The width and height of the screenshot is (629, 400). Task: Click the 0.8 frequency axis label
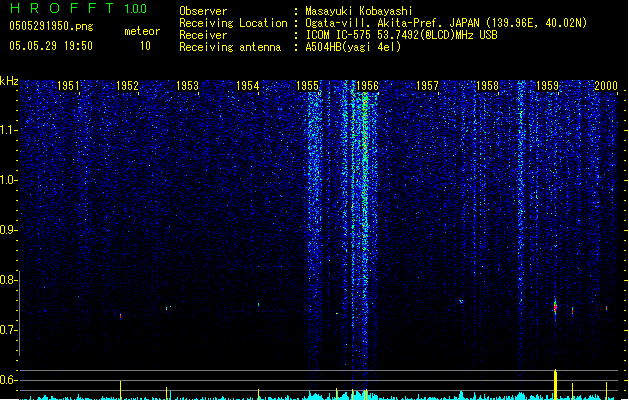tap(8, 280)
